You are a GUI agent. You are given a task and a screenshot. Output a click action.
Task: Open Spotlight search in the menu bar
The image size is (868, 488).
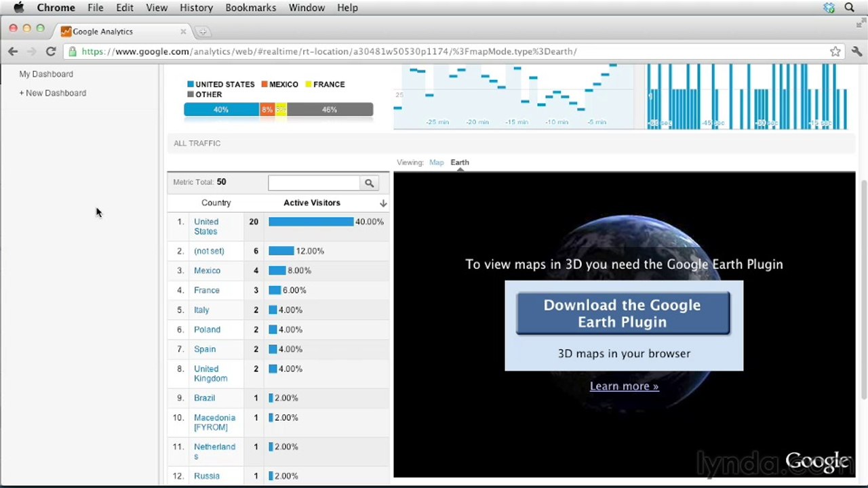[x=849, y=7]
